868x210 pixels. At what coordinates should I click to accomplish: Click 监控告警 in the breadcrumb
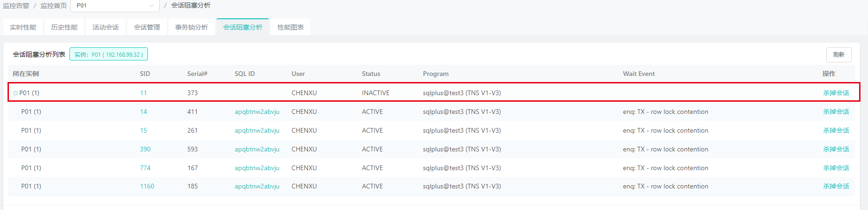click(16, 6)
